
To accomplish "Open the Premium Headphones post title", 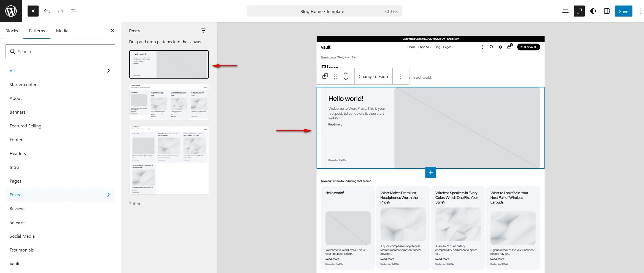I will coord(399,197).
